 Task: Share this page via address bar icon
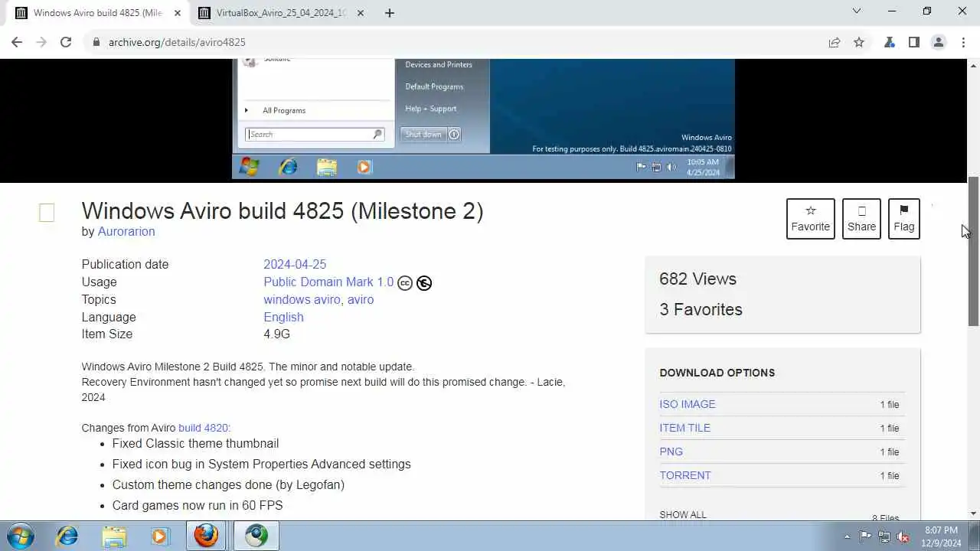pos(835,42)
